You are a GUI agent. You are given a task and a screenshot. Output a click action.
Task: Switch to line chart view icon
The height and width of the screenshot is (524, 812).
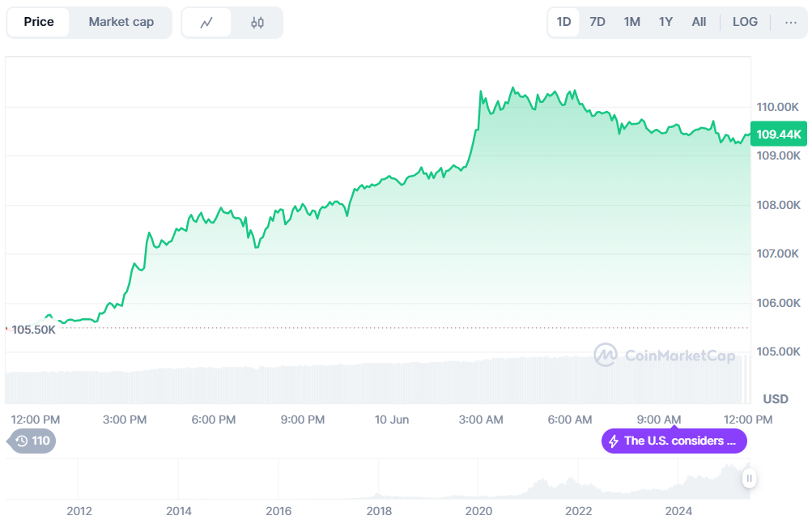[x=206, y=23]
